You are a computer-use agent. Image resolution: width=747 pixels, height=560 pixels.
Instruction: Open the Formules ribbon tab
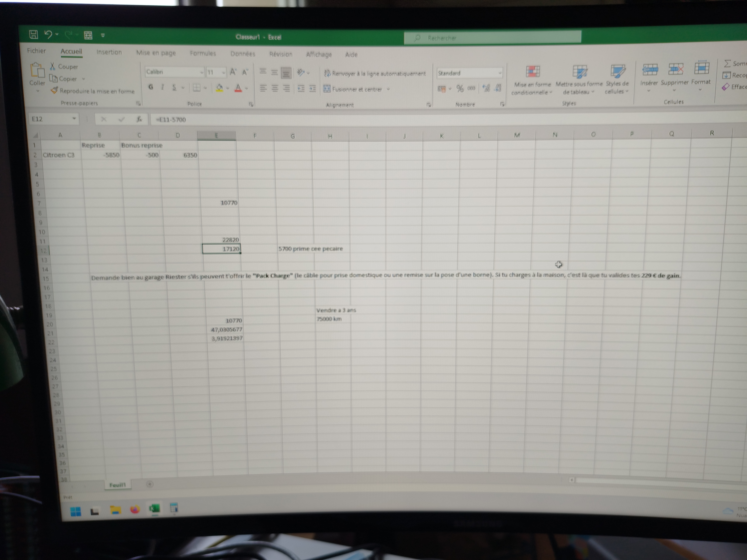tap(203, 53)
